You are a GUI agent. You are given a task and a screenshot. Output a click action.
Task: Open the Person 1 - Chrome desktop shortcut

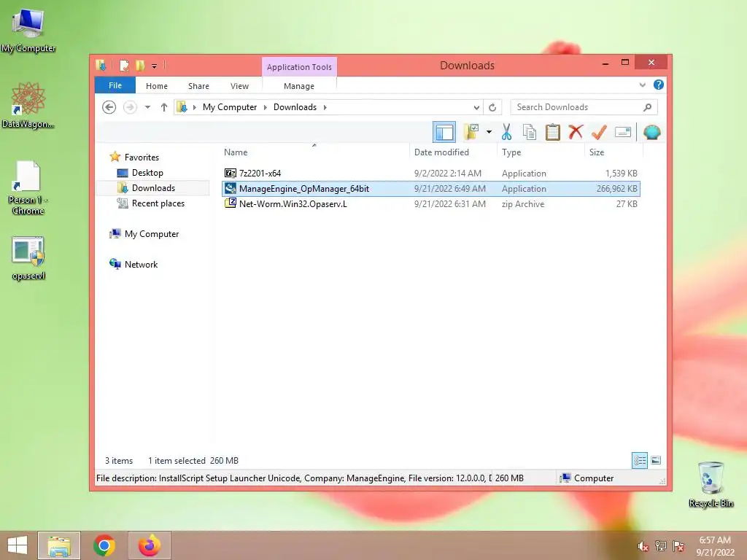(28, 188)
